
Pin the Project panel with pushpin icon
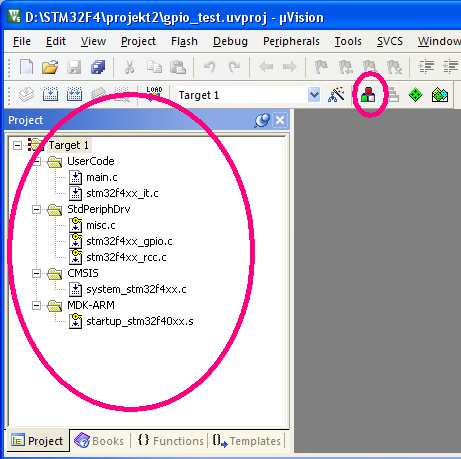click(x=262, y=120)
